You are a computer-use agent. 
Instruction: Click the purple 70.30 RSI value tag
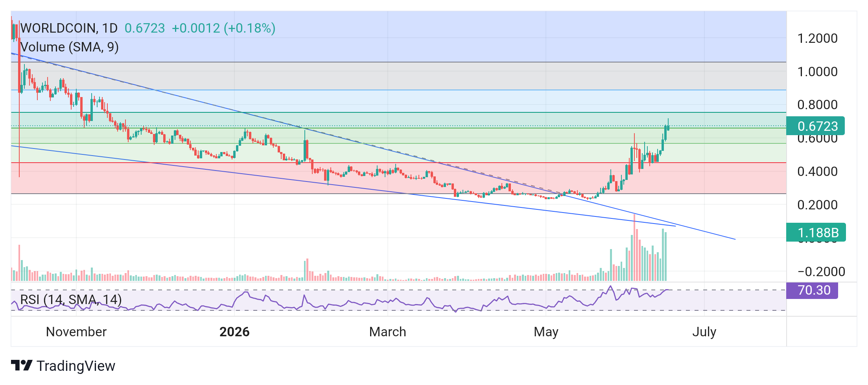[x=812, y=290]
